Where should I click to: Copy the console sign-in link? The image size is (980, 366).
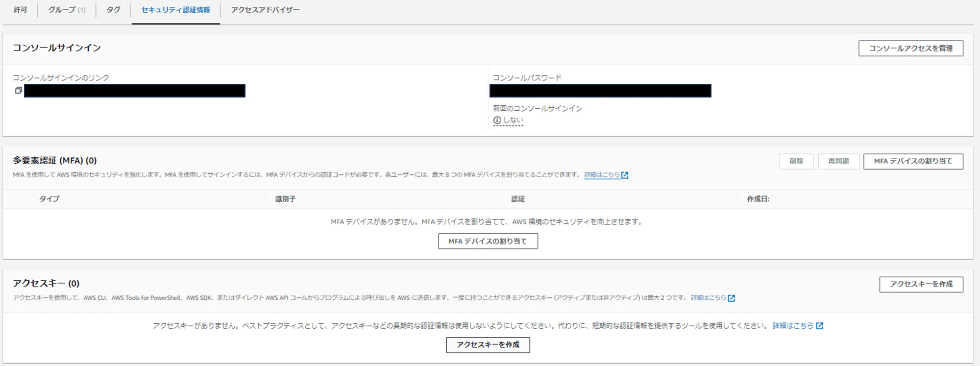[x=18, y=91]
